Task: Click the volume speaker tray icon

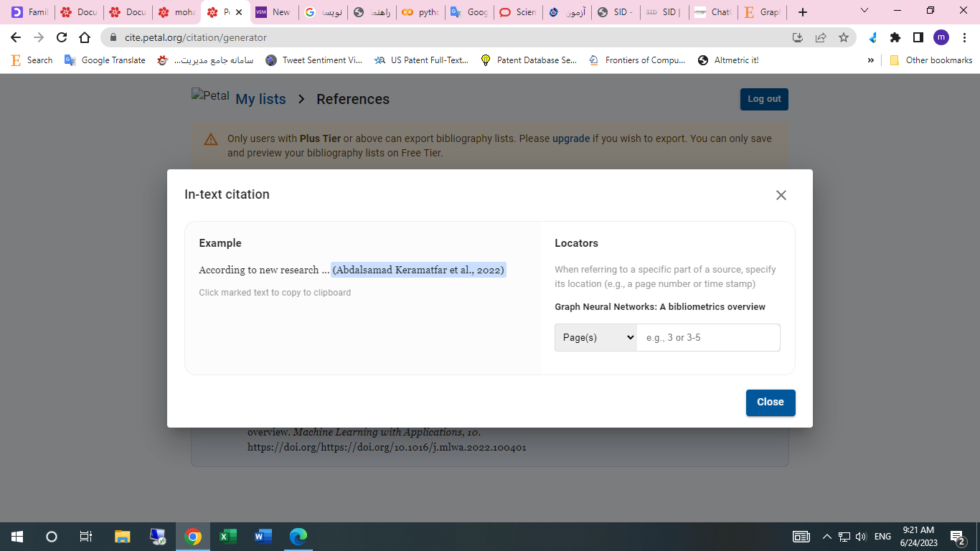Action: 861,537
